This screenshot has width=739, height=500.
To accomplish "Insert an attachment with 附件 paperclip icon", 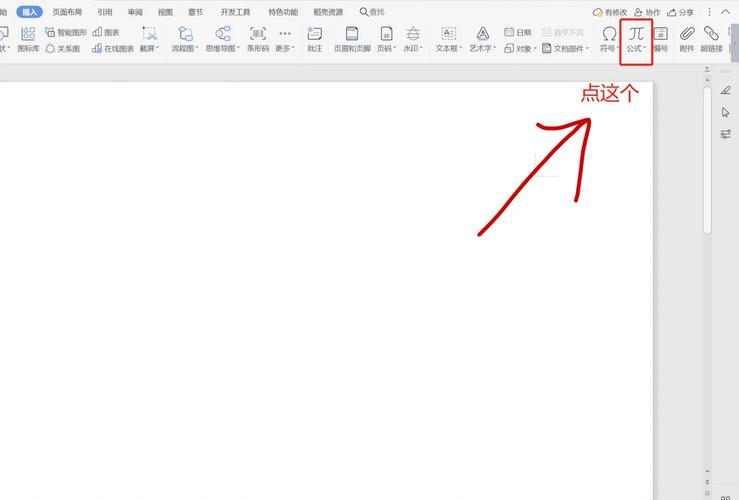I will tap(687, 38).
